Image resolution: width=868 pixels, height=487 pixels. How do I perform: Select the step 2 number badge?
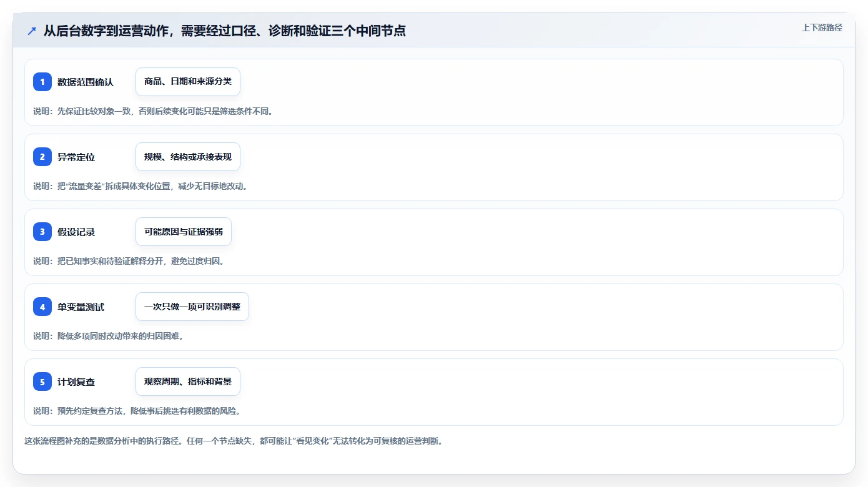(42, 157)
